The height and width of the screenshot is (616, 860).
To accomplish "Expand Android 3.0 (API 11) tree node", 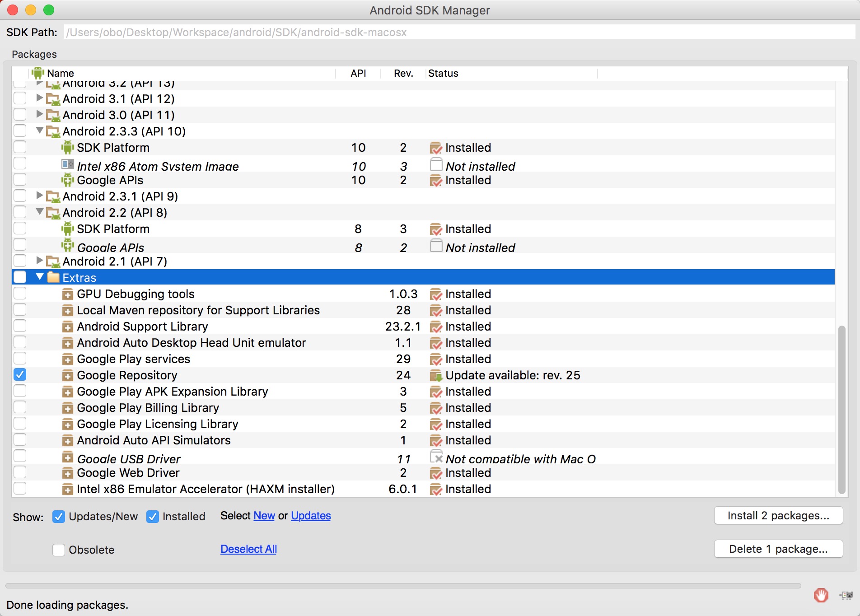I will 40,114.
